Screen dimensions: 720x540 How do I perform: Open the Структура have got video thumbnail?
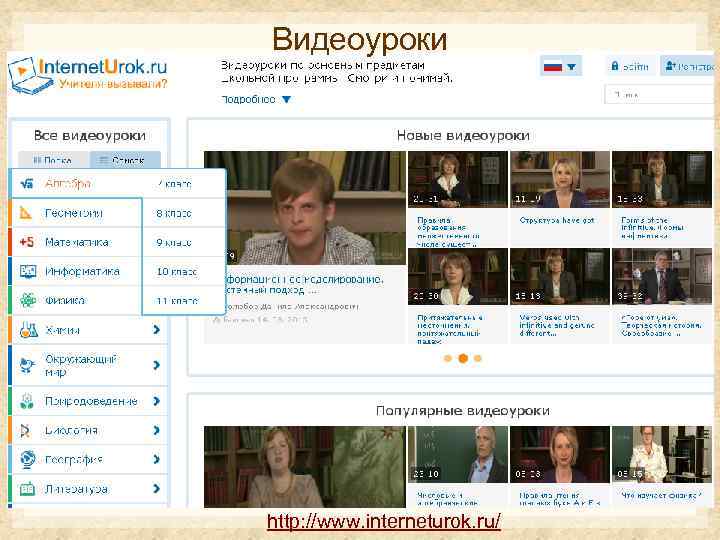pos(560,180)
